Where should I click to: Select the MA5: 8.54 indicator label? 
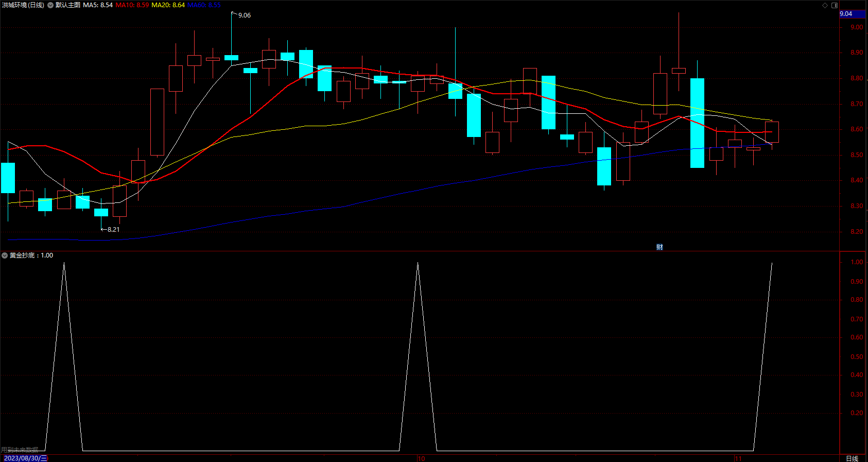click(x=98, y=5)
